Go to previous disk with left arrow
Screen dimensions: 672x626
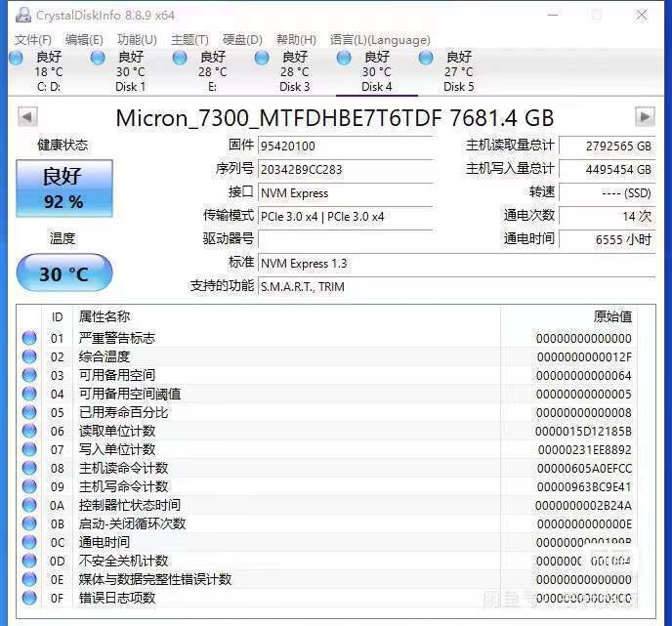pyautogui.click(x=27, y=116)
